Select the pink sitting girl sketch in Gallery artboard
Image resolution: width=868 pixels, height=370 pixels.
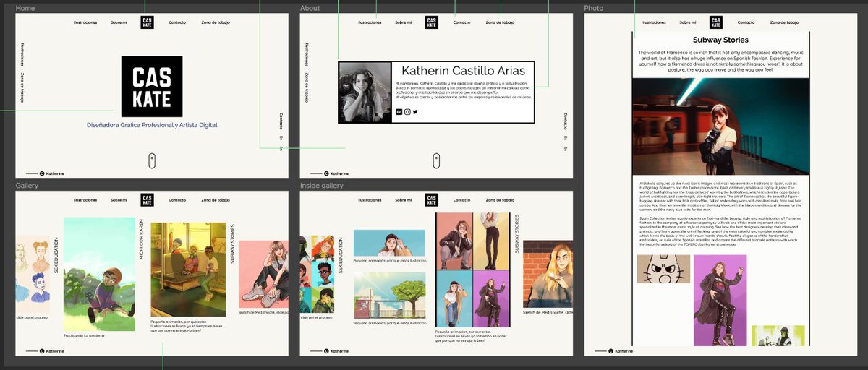point(263,275)
